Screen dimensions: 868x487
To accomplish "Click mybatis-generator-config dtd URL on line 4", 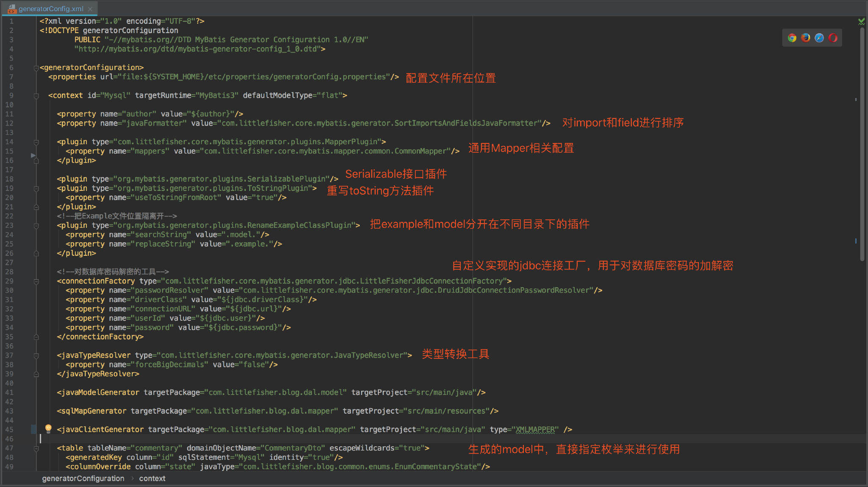I will [198, 49].
